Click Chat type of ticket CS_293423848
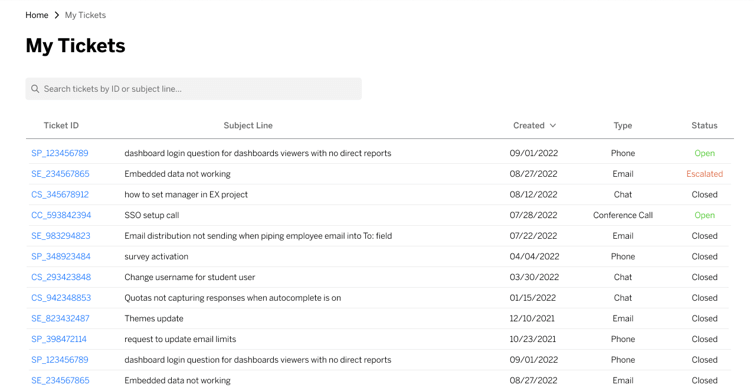This screenshot has width=754, height=387. (x=623, y=277)
